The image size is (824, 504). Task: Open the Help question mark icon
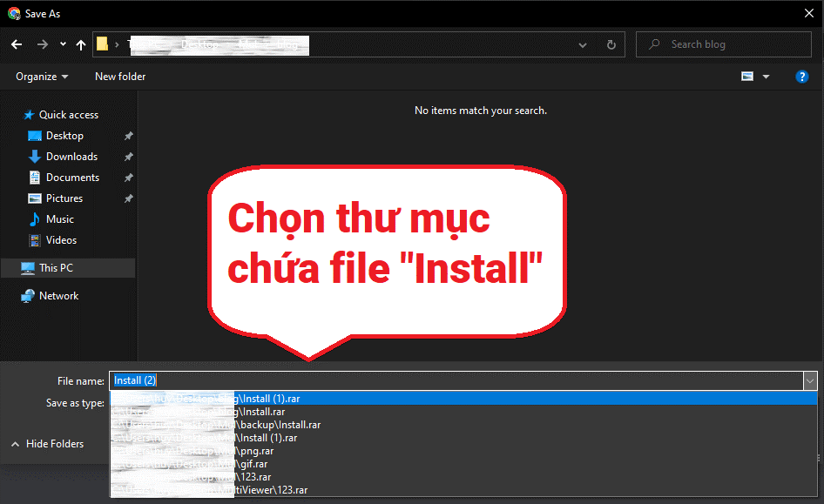pyautogui.click(x=802, y=77)
